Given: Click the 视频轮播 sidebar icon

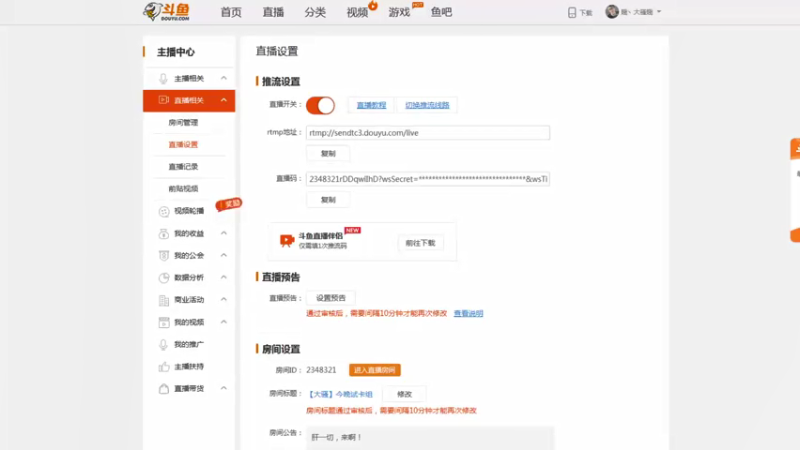Looking at the screenshot, I should tap(164, 211).
